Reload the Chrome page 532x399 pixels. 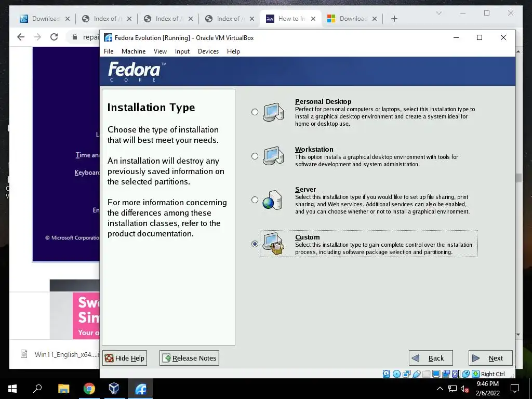pyautogui.click(x=54, y=37)
